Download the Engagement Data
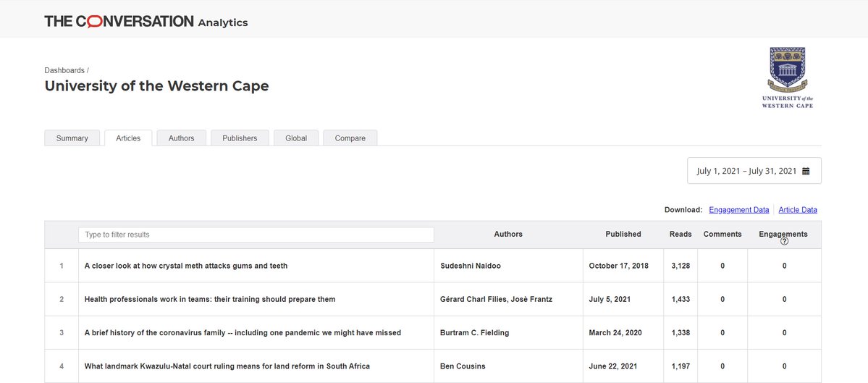The image size is (868, 383). tap(738, 210)
